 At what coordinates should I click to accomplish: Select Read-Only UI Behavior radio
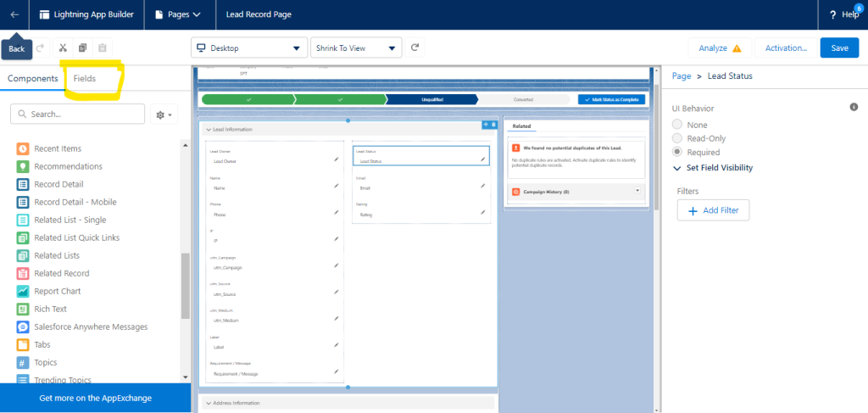[x=677, y=138]
